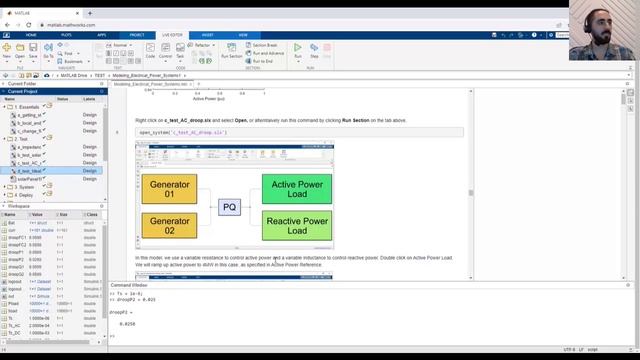Open the Bookmark dropdown arrow
Screen dimensions: 640x360
tap(89, 62)
